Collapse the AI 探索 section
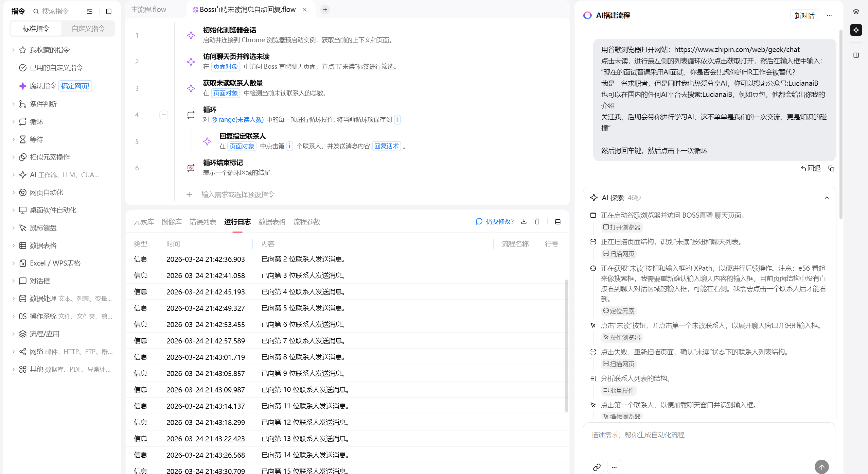Image resolution: width=868 pixels, height=474 pixels. click(827, 198)
